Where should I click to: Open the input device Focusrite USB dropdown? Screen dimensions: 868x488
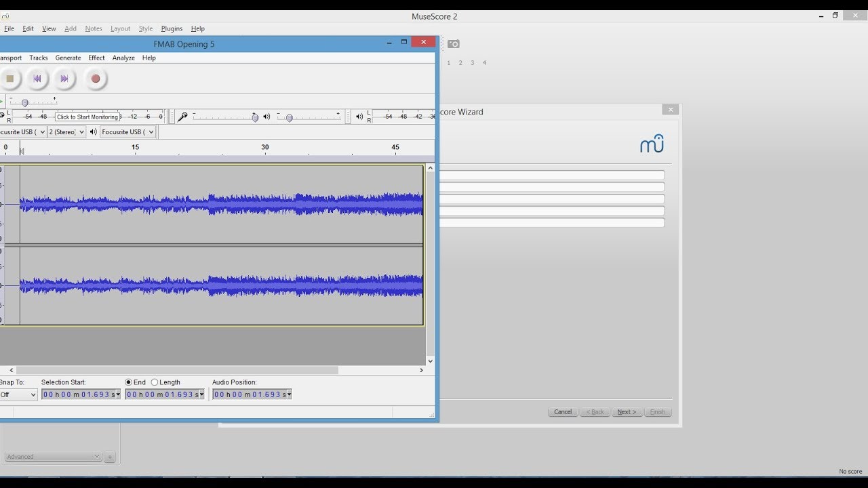(23, 131)
